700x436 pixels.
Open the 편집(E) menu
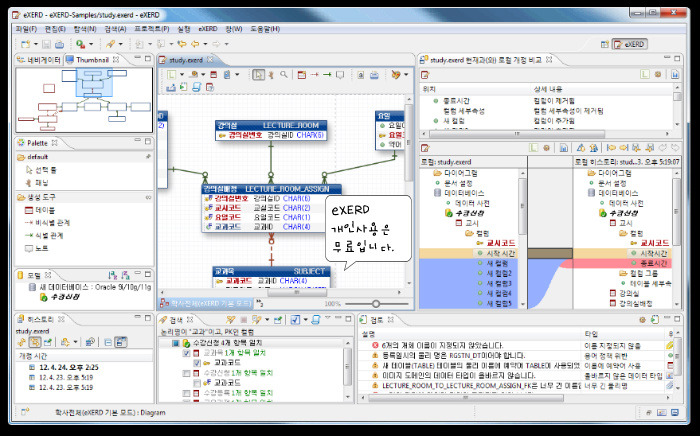(x=55, y=29)
